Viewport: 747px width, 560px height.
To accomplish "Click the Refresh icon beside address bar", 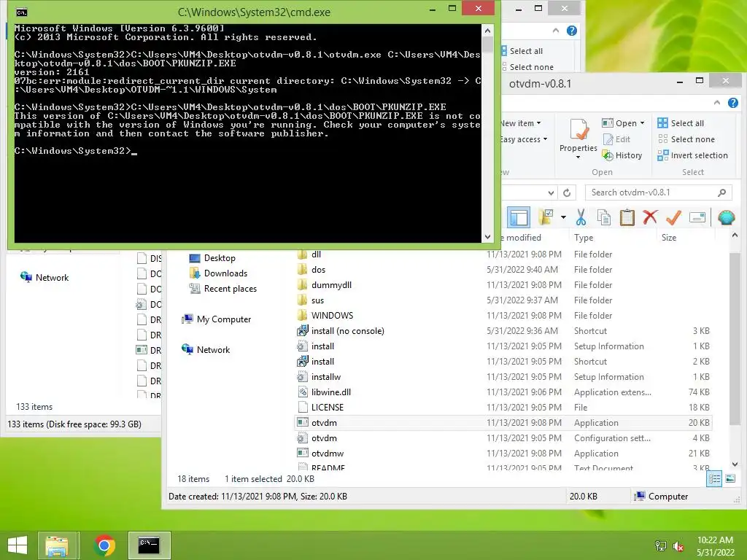I will 567,192.
